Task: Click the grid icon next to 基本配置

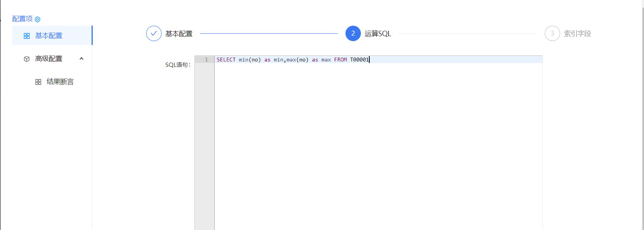Action: 27,36
